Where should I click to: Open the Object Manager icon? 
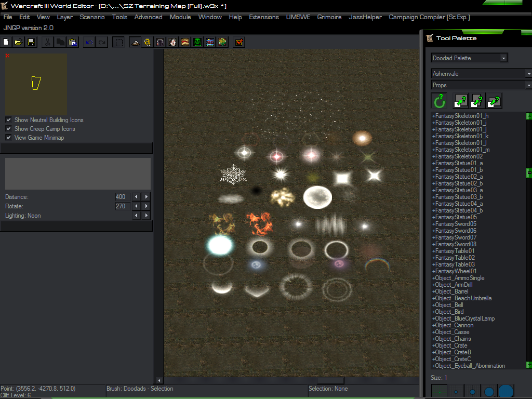tap(210, 42)
